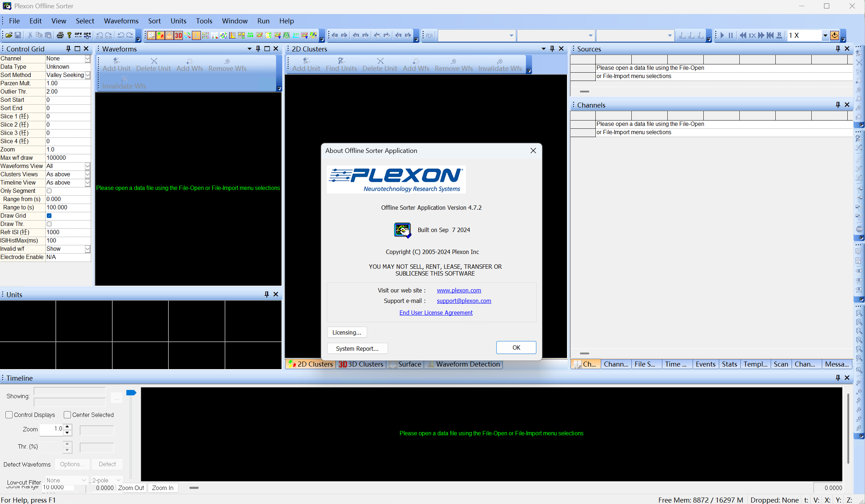The width and height of the screenshot is (865, 504).
Task: Click the yellow question mark help icon
Action: (69, 35)
